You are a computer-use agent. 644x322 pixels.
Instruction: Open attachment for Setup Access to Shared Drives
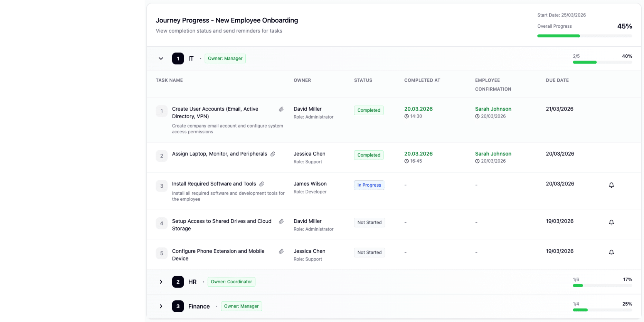(x=281, y=221)
